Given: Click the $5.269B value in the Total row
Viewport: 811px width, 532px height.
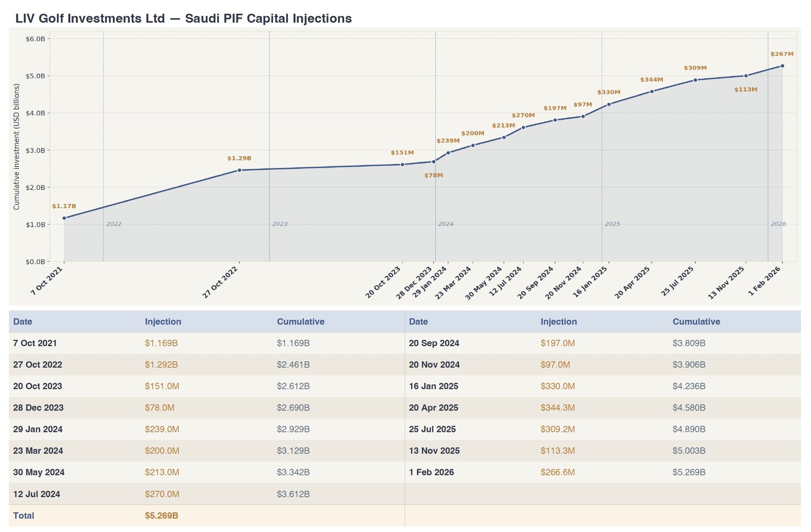Looking at the screenshot, I should 162,516.
